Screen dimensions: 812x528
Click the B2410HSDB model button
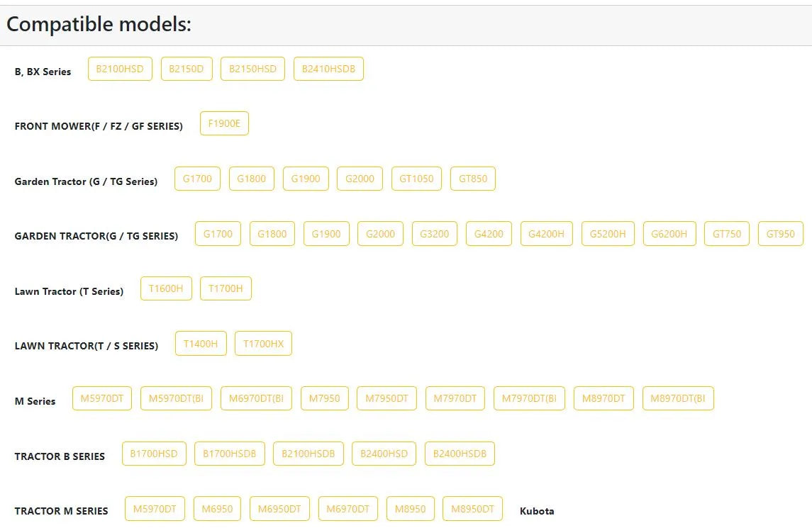tap(328, 69)
